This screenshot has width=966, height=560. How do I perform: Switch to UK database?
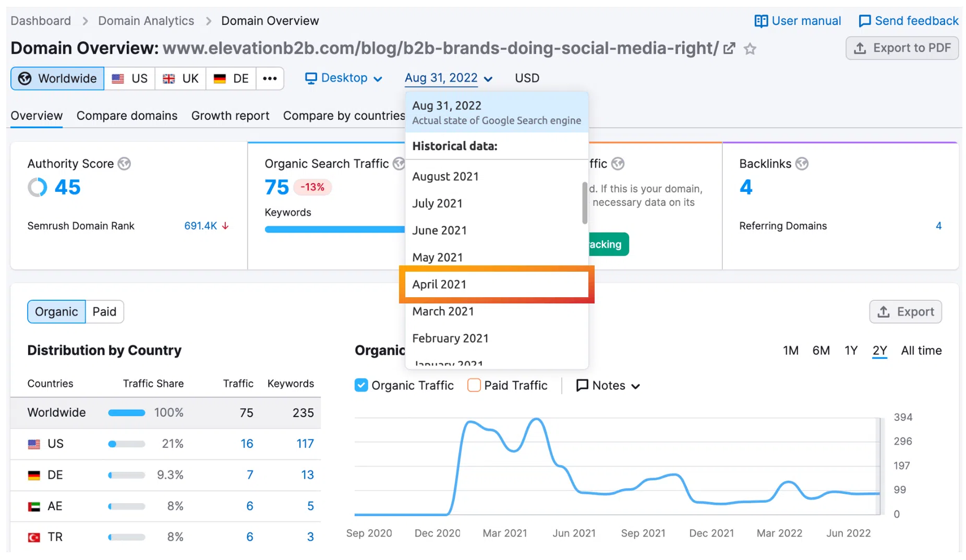pos(180,78)
